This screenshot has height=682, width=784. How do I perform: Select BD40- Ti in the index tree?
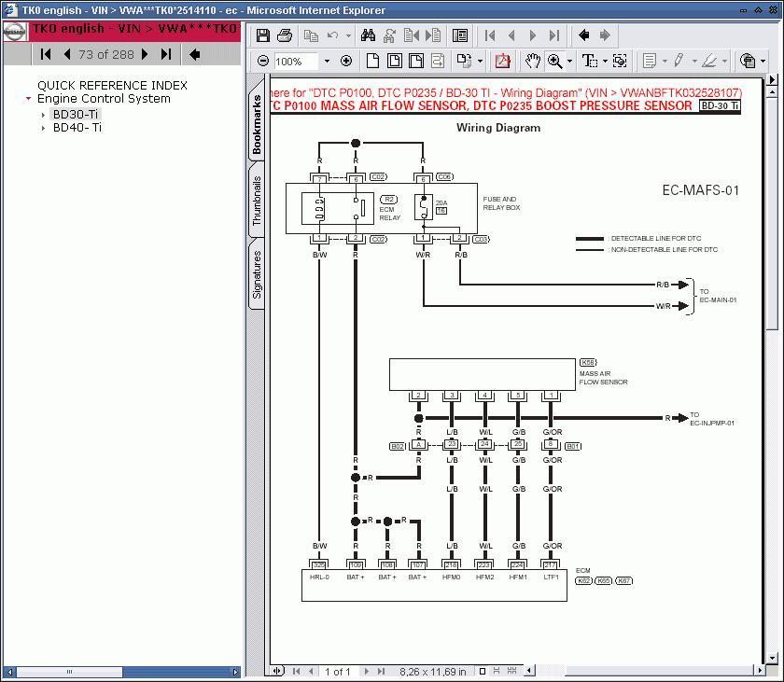pos(77,128)
